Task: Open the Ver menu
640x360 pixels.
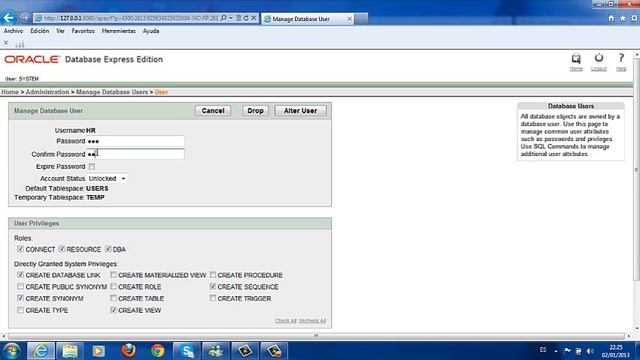Action: (x=60, y=31)
